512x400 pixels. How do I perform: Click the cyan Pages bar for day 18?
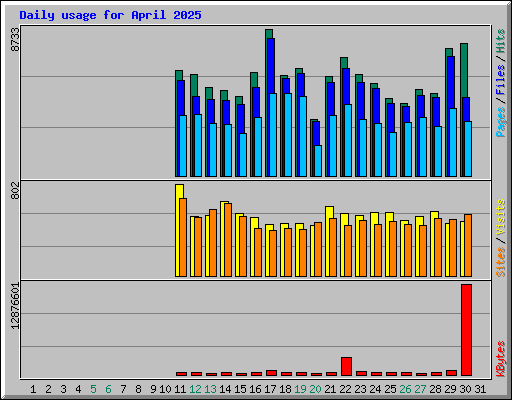tap(288, 135)
